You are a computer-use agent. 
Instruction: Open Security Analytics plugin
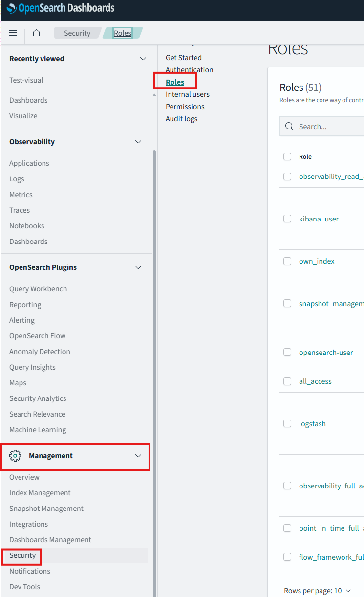click(38, 398)
